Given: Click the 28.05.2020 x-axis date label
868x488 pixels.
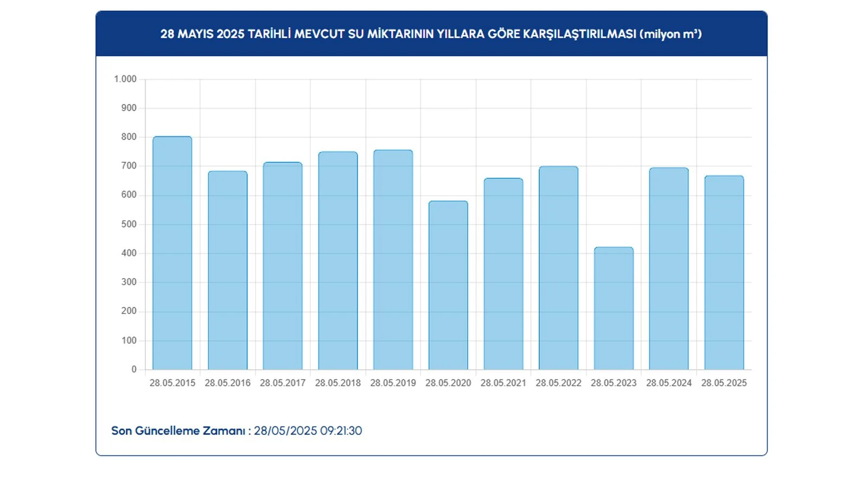Looking at the screenshot, I should pos(448,383).
